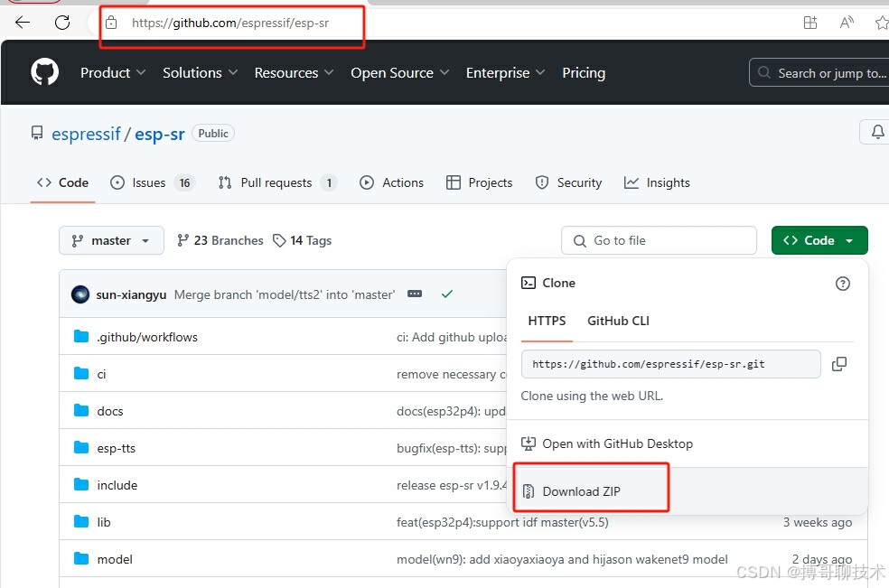Viewport: 889px width, 588px height.
Task: View the 23 Branches link
Action: (x=220, y=240)
